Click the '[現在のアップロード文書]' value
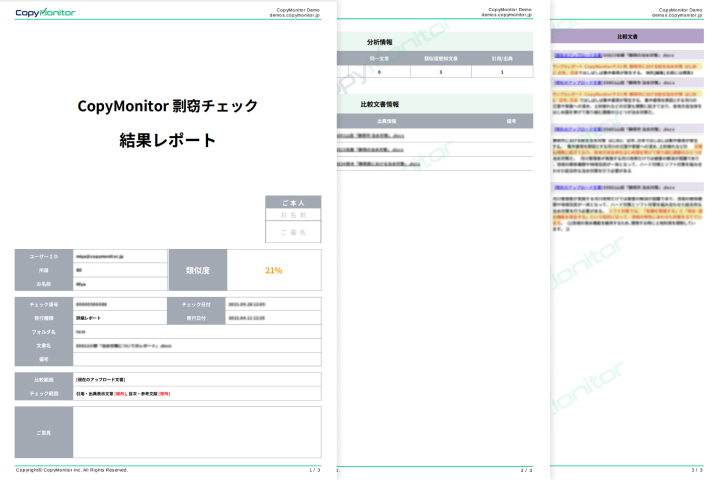The image size is (721, 481). 101,380
